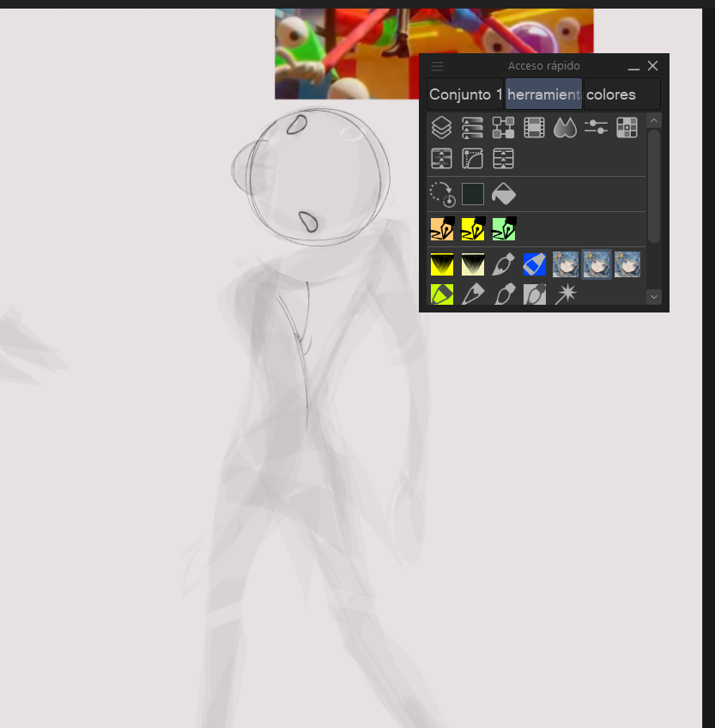This screenshot has height=728, width=715.
Task: Select the gray brush tool in the bottom row
Action: pos(504,294)
